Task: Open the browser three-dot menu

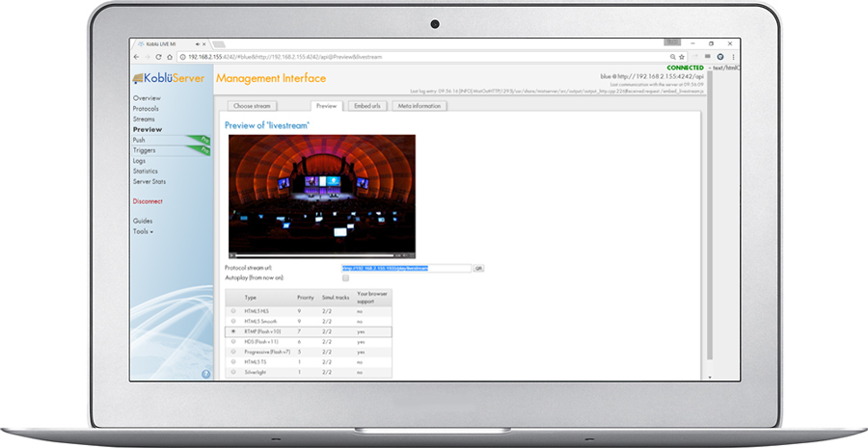Action: [734, 57]
